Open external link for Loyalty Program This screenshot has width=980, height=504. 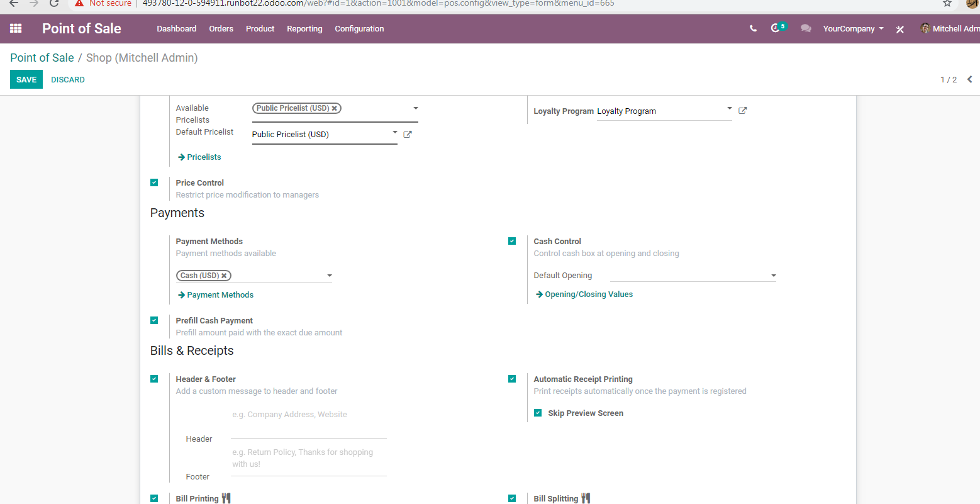point(743,111)
